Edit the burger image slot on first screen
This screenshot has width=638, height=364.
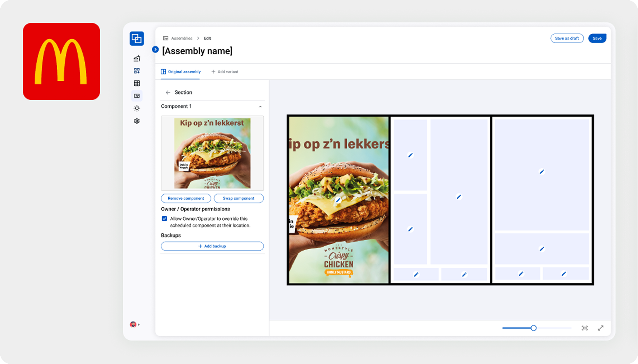[x=338, y=200]
